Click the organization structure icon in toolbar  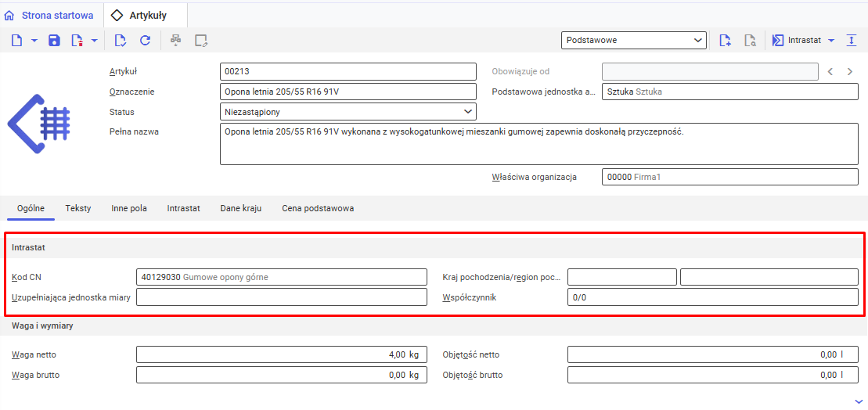click(176, 41)
